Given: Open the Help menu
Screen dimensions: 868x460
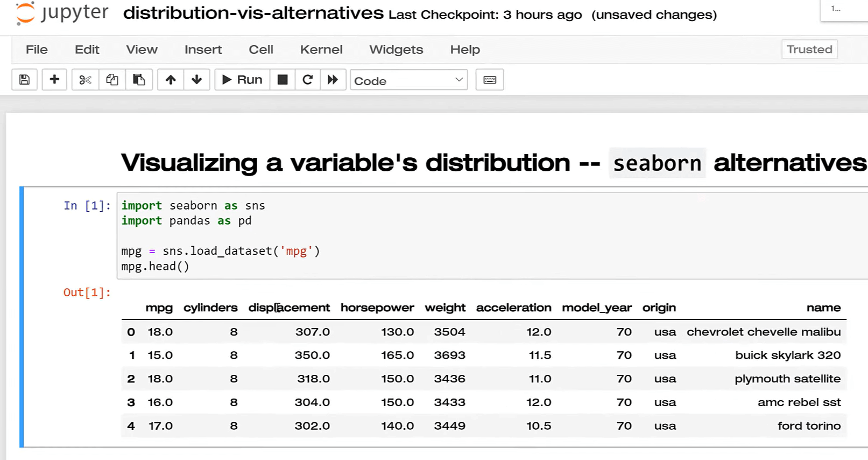Looking at the screenshot, I should [465, 50].
